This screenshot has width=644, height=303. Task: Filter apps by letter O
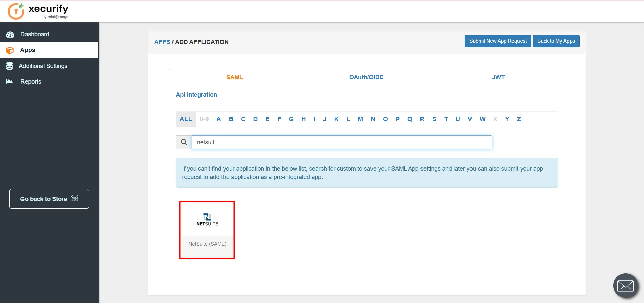coord(385,119)
